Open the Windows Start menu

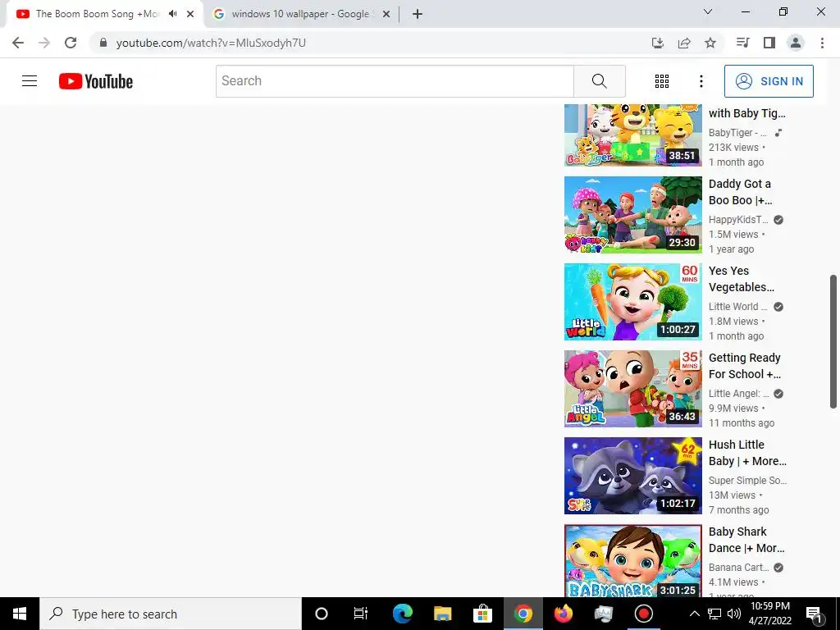coord(20,614)
